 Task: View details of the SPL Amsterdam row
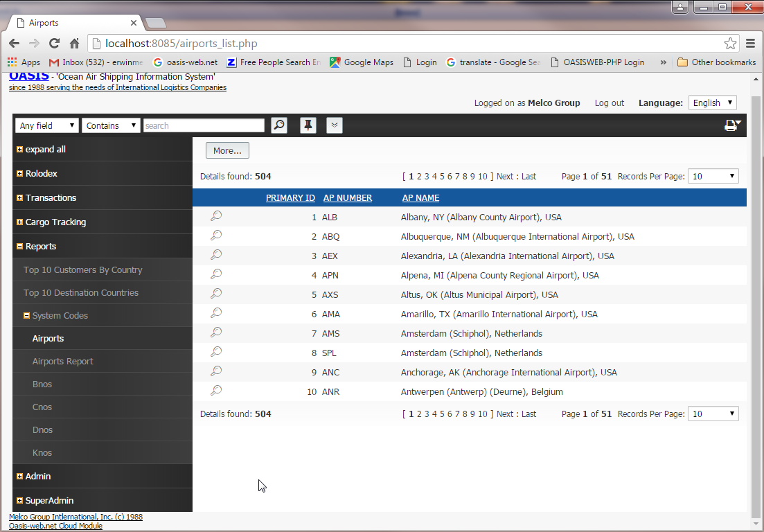point(216,352)
